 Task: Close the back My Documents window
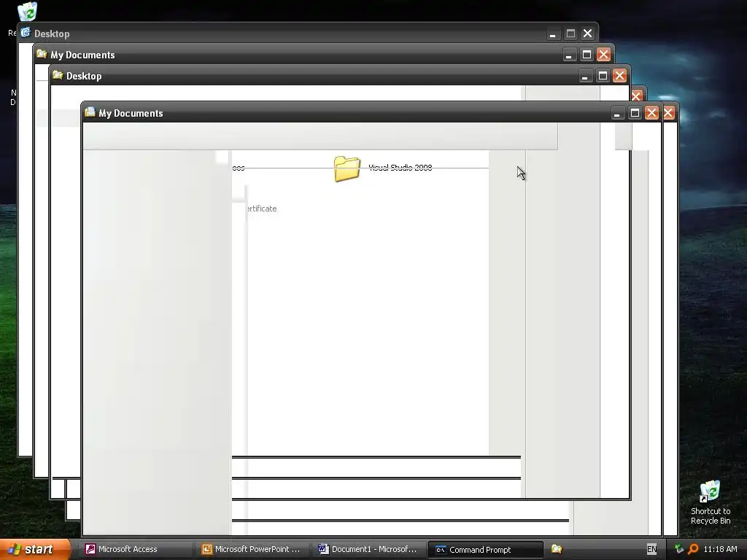click(x=603, y=55)
